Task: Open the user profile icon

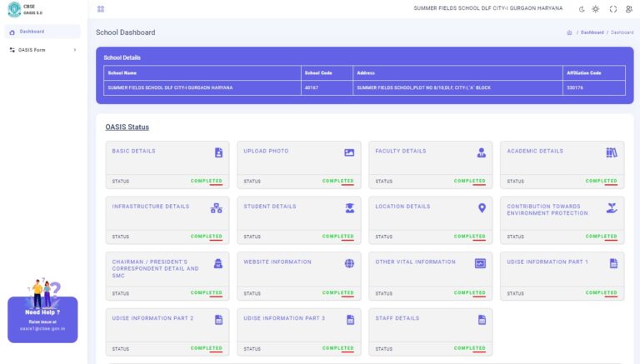Action: (x=628, y=9)
